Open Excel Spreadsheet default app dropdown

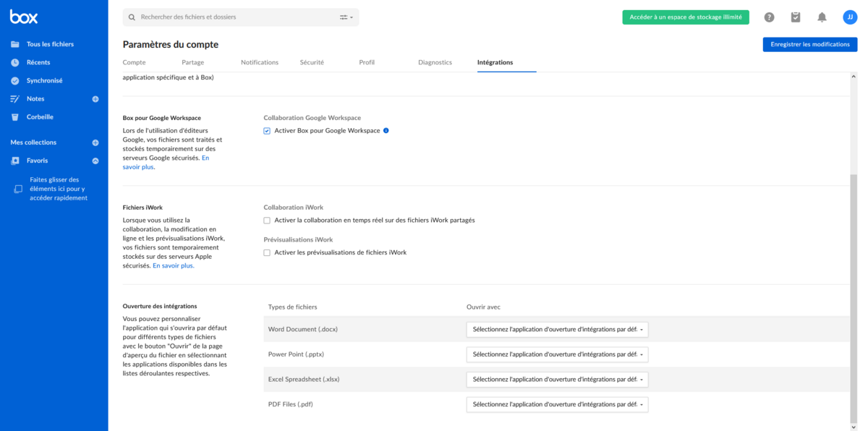point(557,379)
